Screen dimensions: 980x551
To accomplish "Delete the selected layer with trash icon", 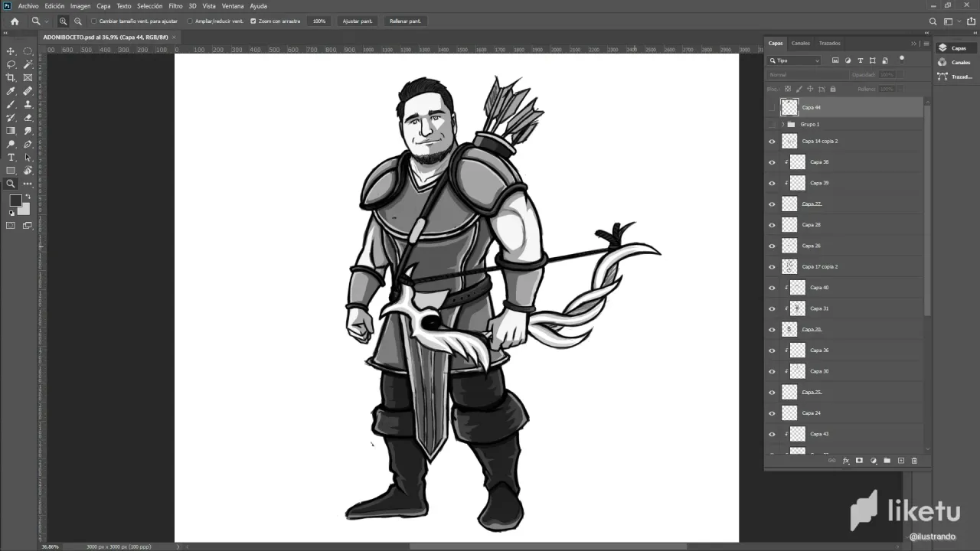I will (x=914, y=461).
